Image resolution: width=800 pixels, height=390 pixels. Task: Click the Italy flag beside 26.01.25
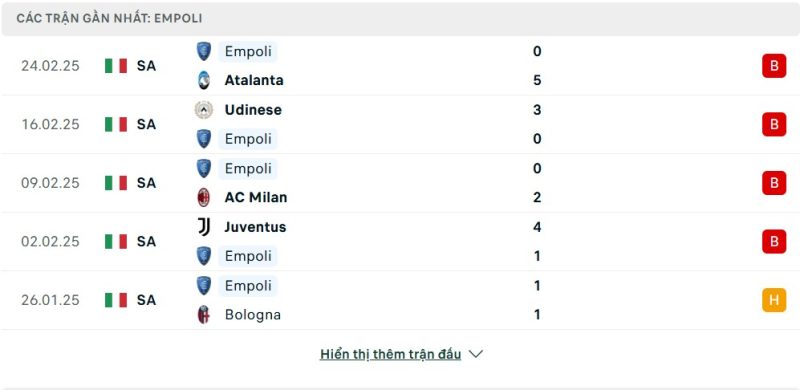pyautogui.click(x=116, y=300)
